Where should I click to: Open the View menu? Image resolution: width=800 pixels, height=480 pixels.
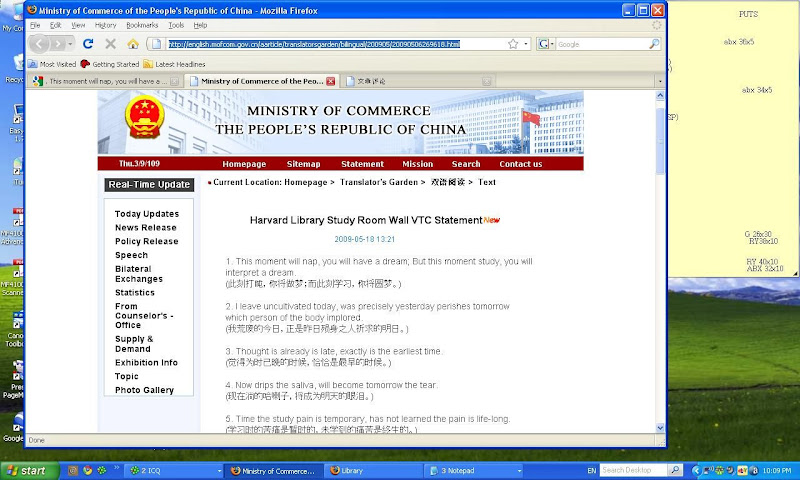[78, 25]
